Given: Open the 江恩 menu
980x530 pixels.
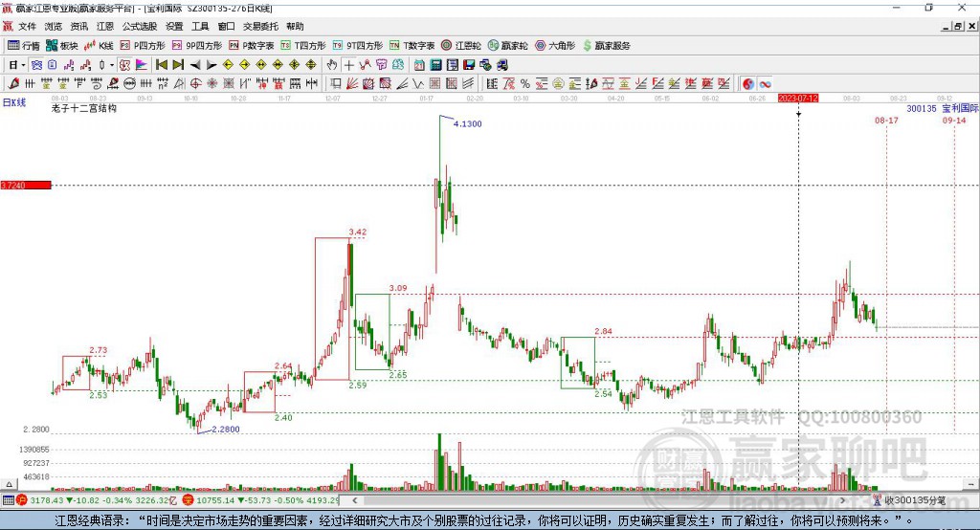Looking at the screenshot, I should 105,26.
